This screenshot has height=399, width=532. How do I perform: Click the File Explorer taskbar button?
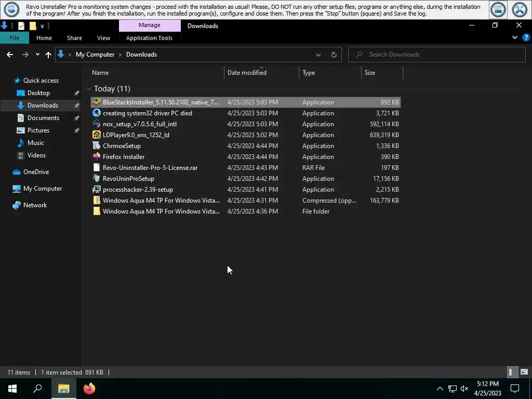(63, 389)
